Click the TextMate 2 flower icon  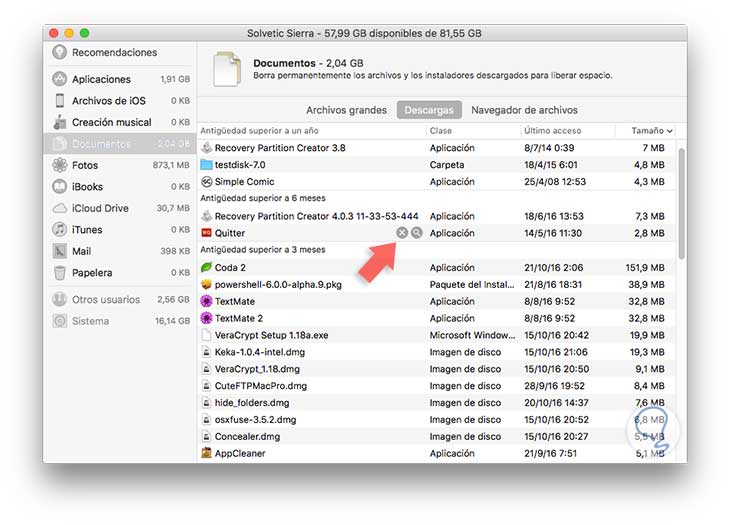pos(206,318)
